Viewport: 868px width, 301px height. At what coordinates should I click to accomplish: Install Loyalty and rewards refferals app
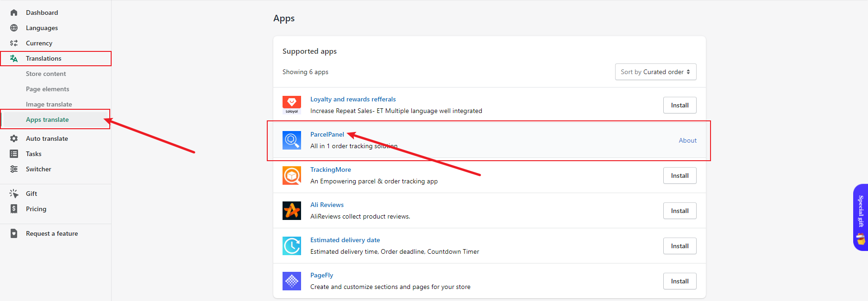(679, 105)
